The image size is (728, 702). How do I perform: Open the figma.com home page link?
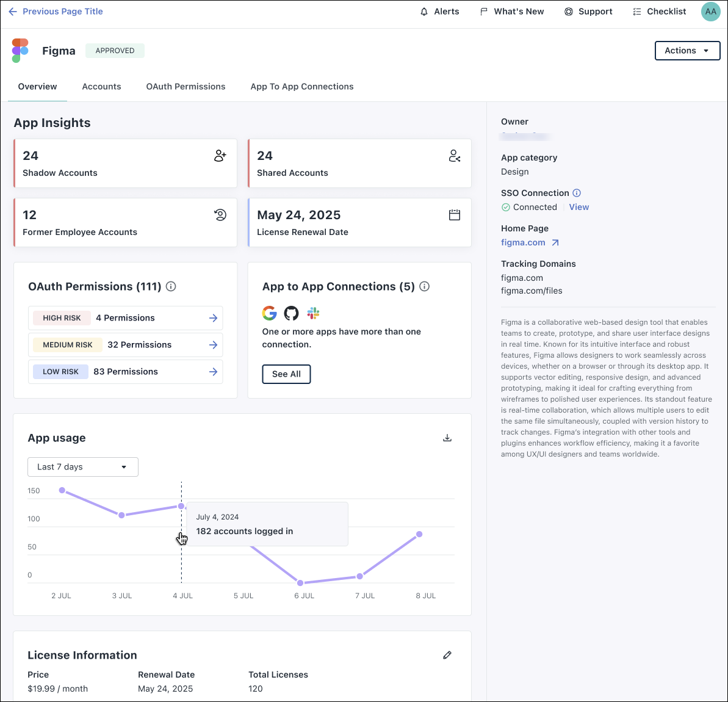point(523,242)
